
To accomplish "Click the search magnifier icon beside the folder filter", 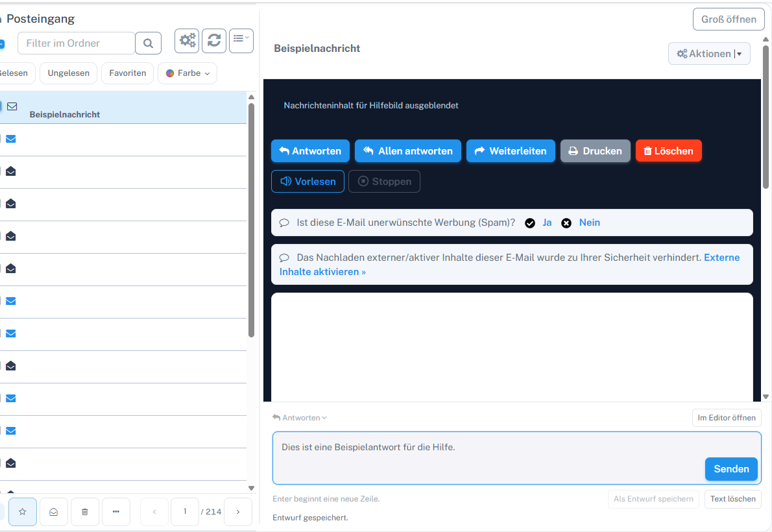I will pos(148,43).
